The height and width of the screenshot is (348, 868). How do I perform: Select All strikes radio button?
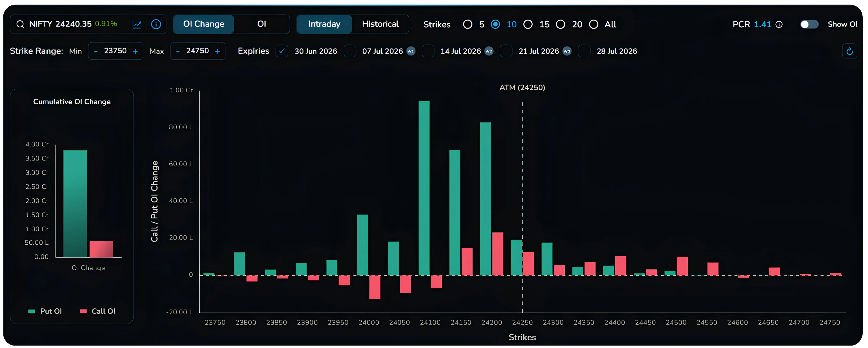tap(594, 24)
